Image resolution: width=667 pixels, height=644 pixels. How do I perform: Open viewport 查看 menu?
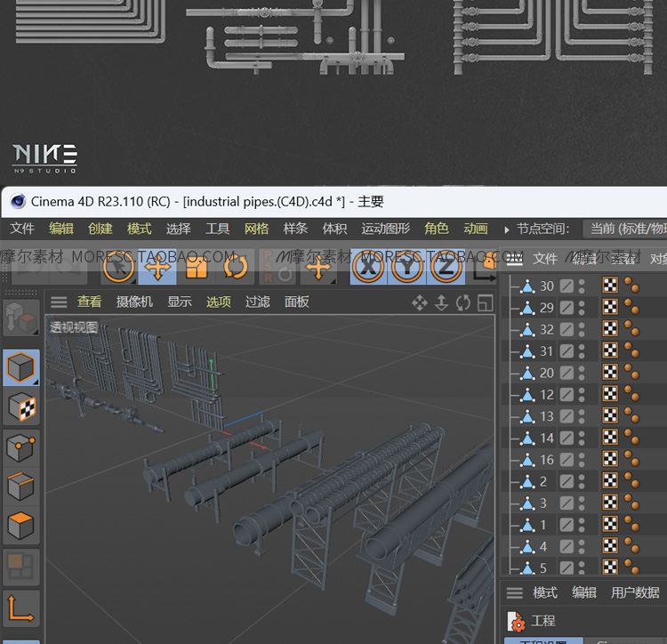(89, 302)
